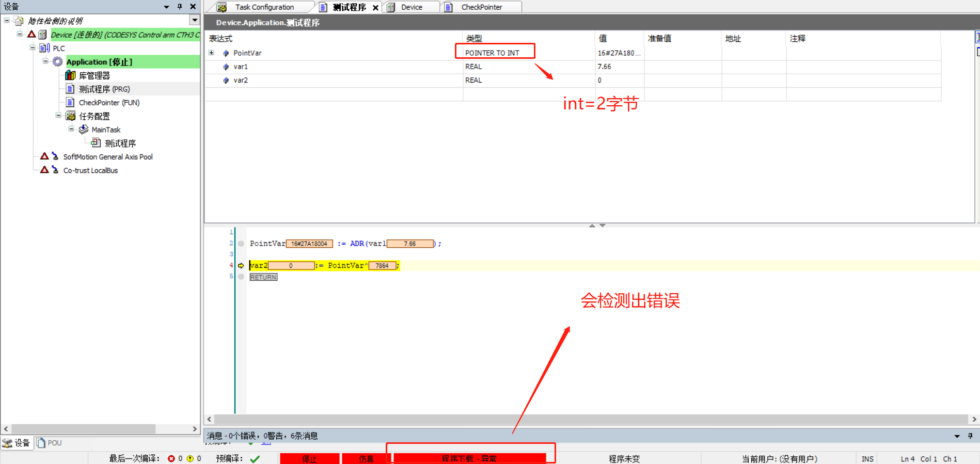Click the 程序未变 status text

[624, 458]
